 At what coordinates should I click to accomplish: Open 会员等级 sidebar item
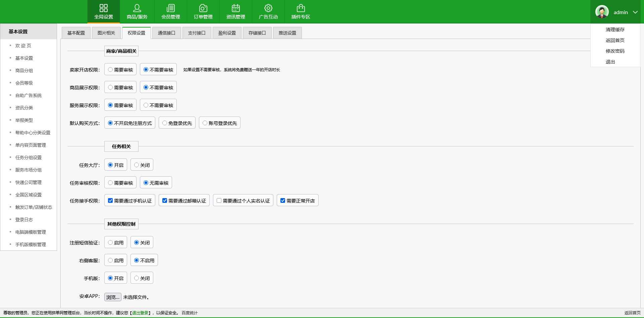pos(24,83)
